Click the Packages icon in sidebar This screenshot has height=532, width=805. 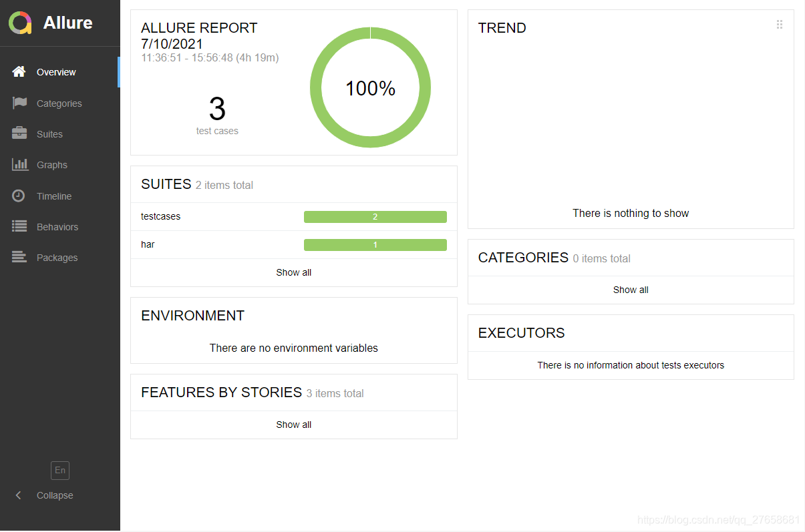click(19, 257)
